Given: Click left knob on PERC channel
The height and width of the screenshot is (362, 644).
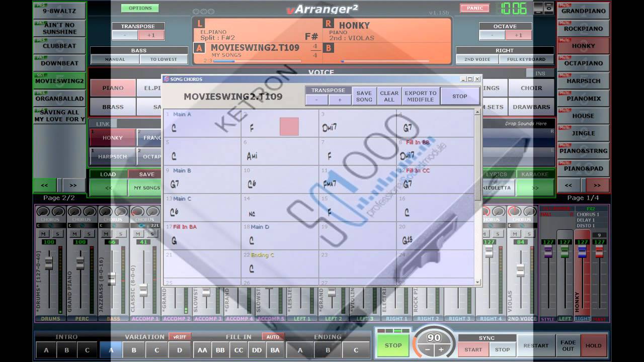Looking at the screenshot, I should (74, 212).
